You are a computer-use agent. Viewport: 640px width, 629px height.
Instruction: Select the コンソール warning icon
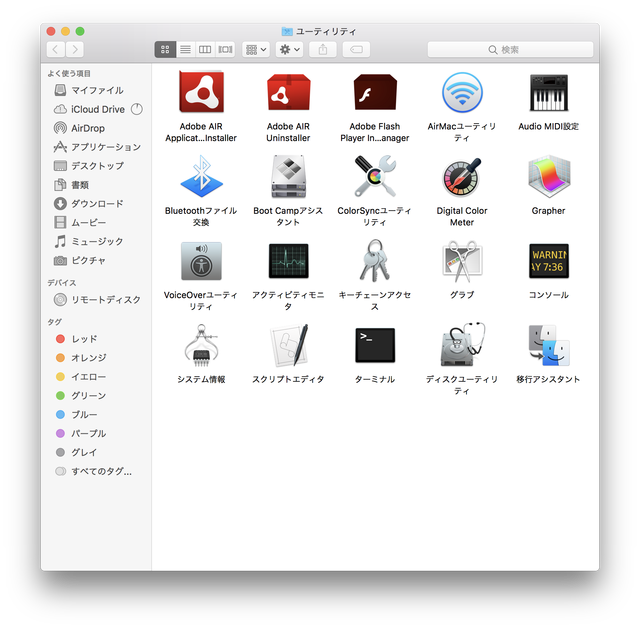click(549, 261)
